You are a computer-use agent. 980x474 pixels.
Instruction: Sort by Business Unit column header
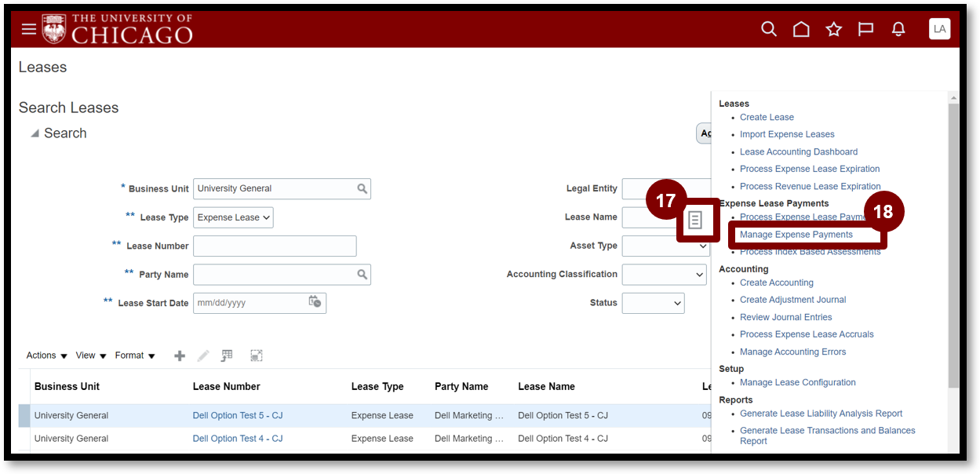click(x=67, y=386)
